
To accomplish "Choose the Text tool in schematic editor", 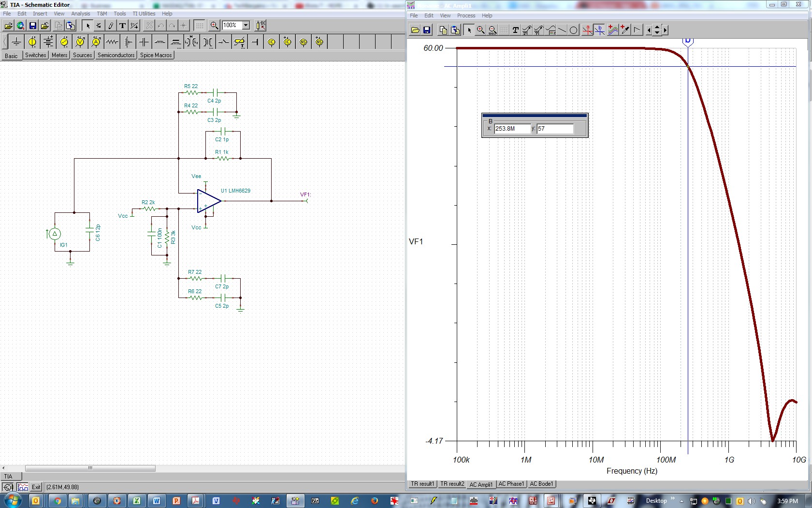I will click(123, 26).
